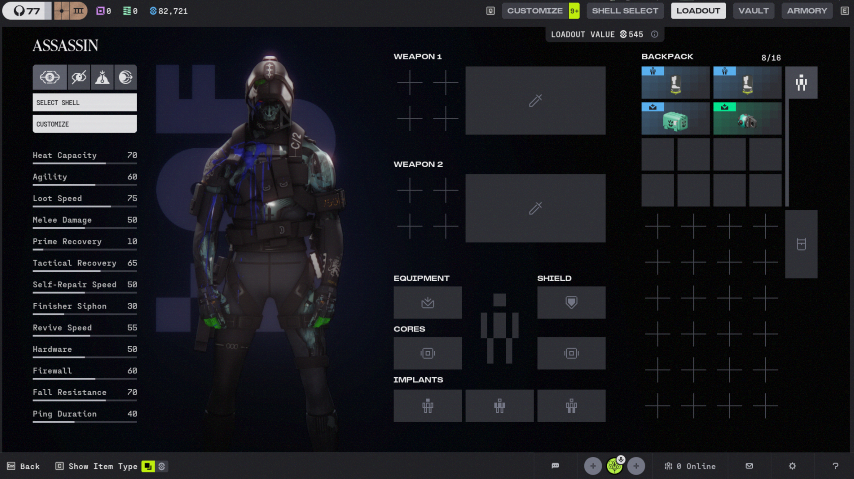Open the help question mark icon
Image resolution: width=854 pixels, height=479 pixels.
[x=835, y=466]
